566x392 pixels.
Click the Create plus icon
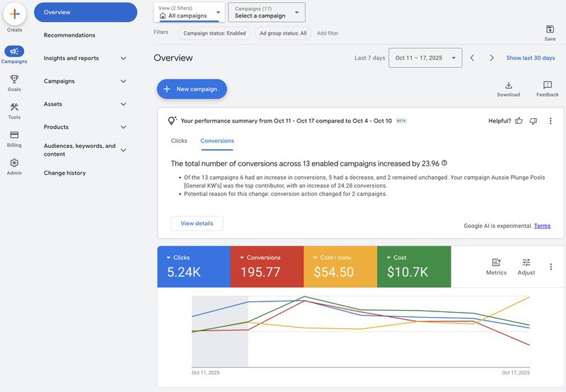tap(14, 14)
